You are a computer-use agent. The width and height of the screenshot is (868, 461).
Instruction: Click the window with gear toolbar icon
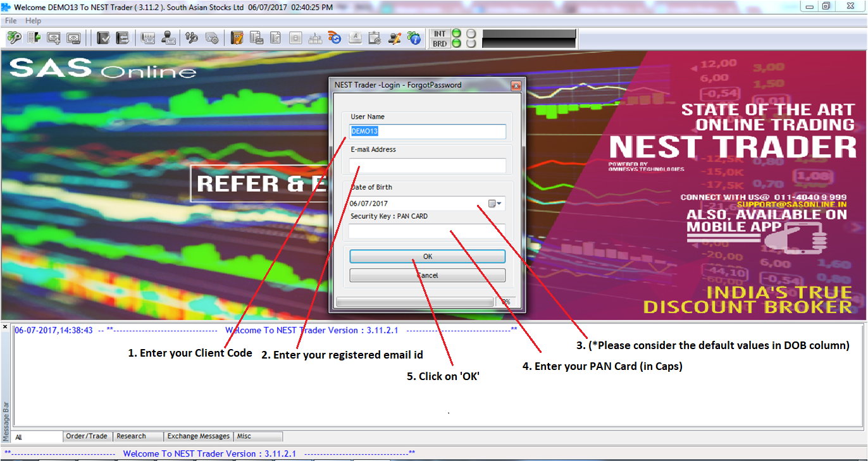tap(212, 38)
